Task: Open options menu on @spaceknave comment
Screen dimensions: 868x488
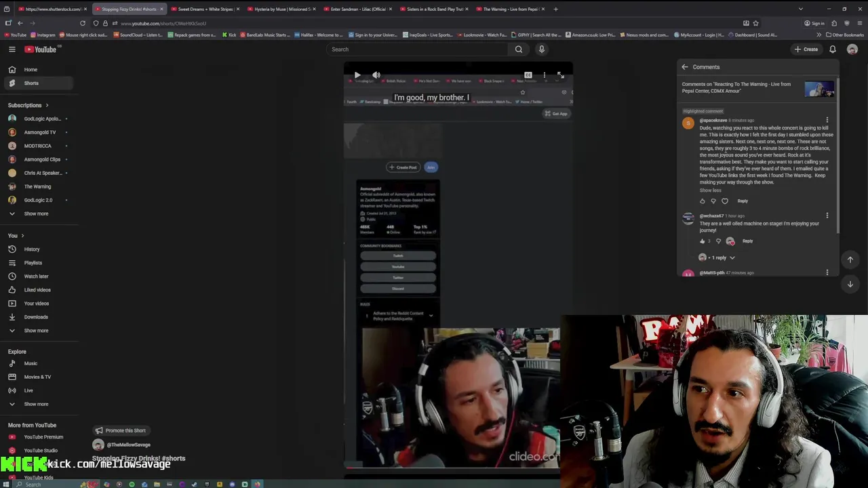Action: 827,120
